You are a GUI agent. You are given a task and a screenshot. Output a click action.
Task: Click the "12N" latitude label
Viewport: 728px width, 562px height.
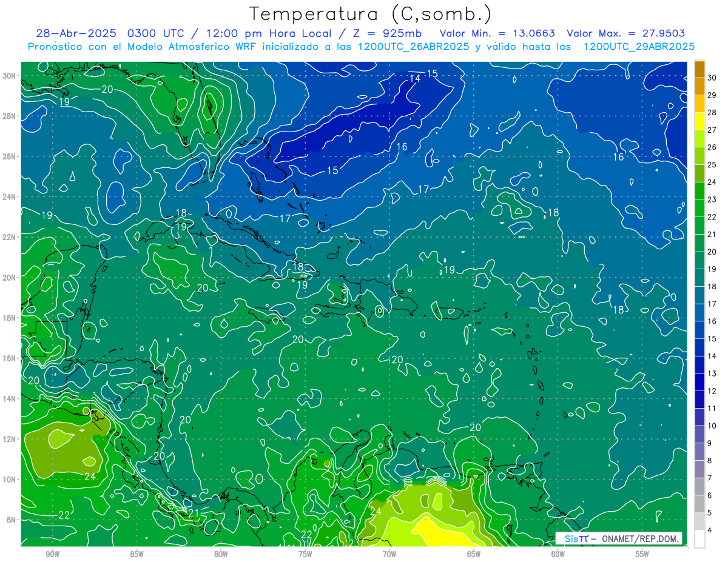point(9,439)
